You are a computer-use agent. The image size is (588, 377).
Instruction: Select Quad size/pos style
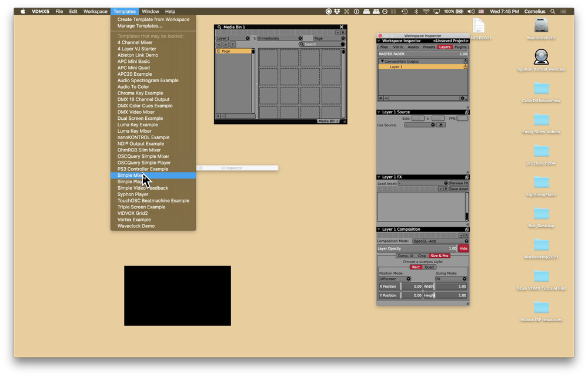click(x=429, y=267)
